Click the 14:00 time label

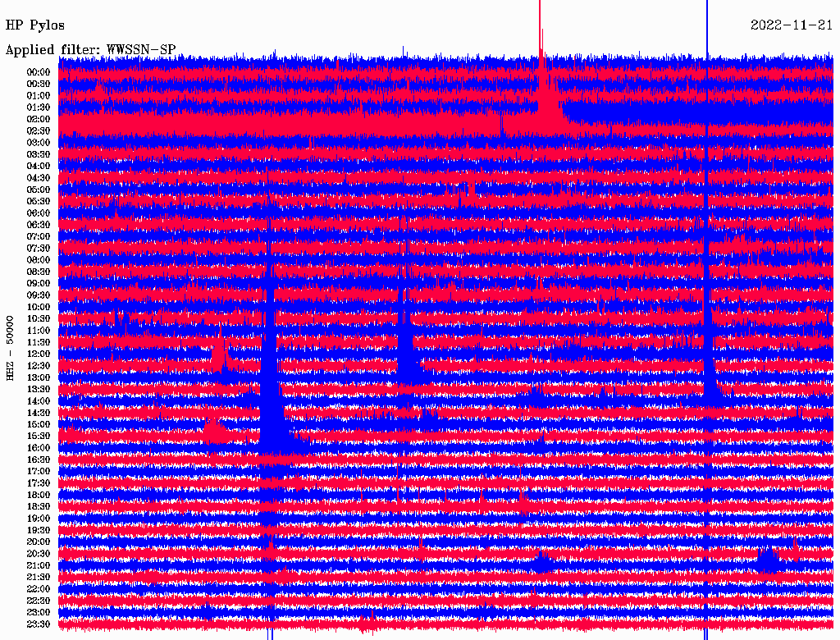pyautogui.click(x=39, y=401)
